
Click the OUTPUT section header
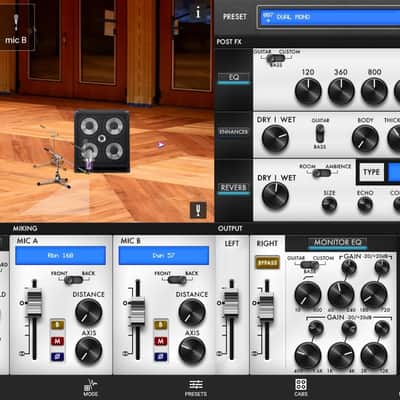coord(230,228)
